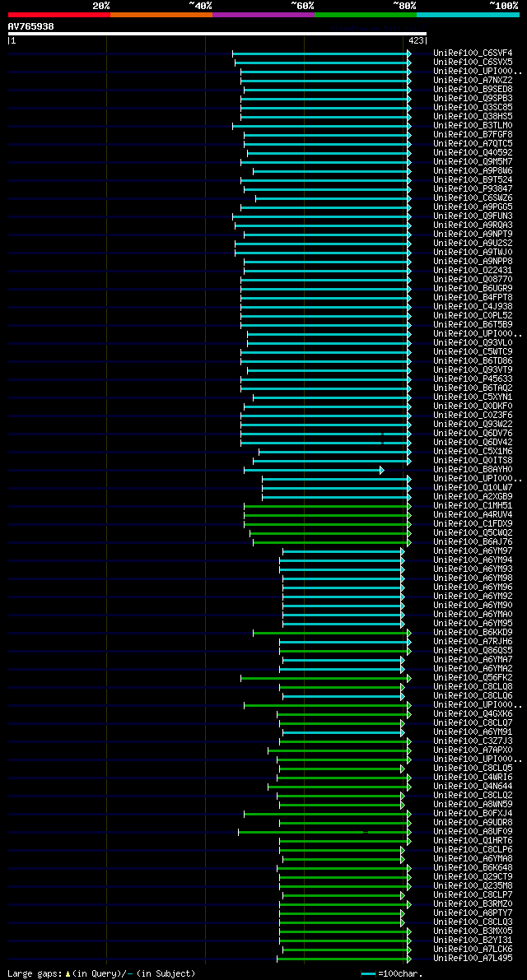
Task: Click the red 20% legend segment
Action: pos(59,14)
